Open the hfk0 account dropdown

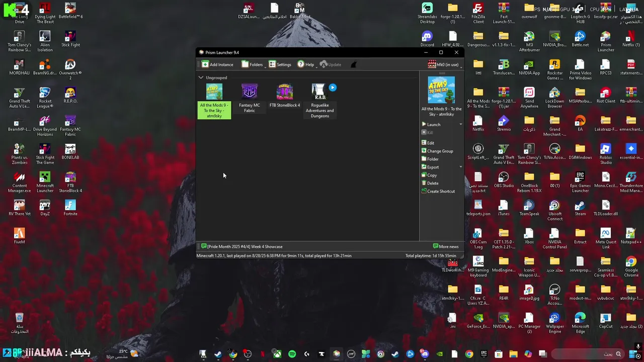click(x=444, y=64)
